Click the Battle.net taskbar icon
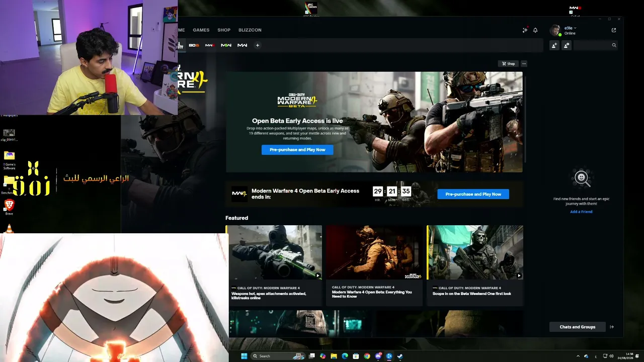The image size is (644, 362). (x=389, y=356)
